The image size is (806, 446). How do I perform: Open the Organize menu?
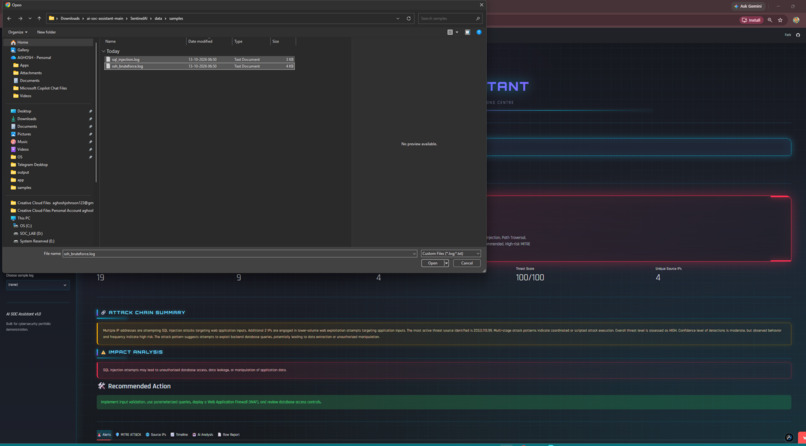(18, 32)
